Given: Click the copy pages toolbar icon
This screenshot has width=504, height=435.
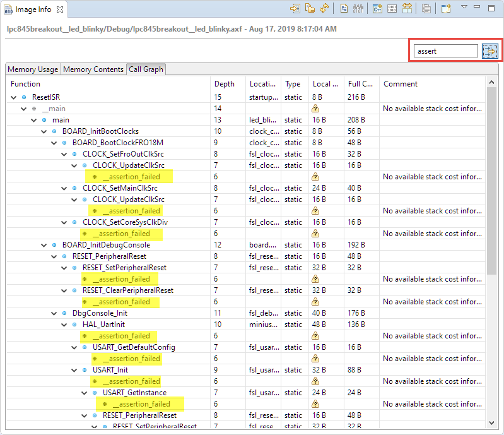Looking at the screenshot, I should (x=427, y=8).
